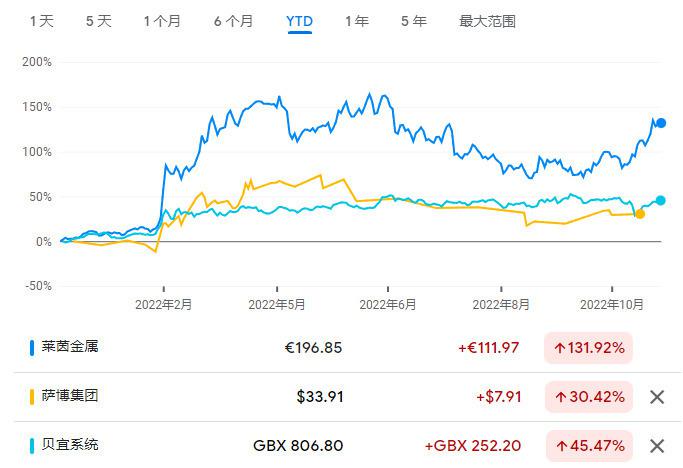Viewport: 683px width, 468px height.
Task: Open the 莱茵金属 stock row
Action: 70,348
